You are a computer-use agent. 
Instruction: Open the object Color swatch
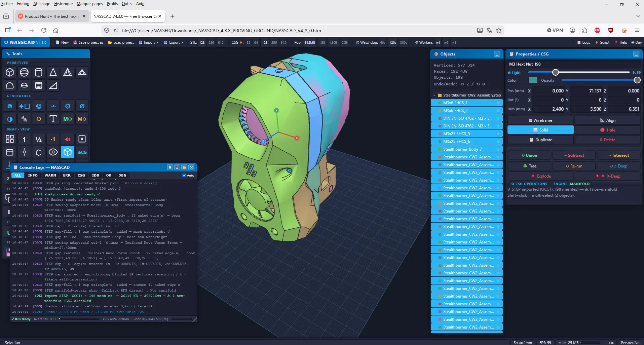click(x=533, y=80)
